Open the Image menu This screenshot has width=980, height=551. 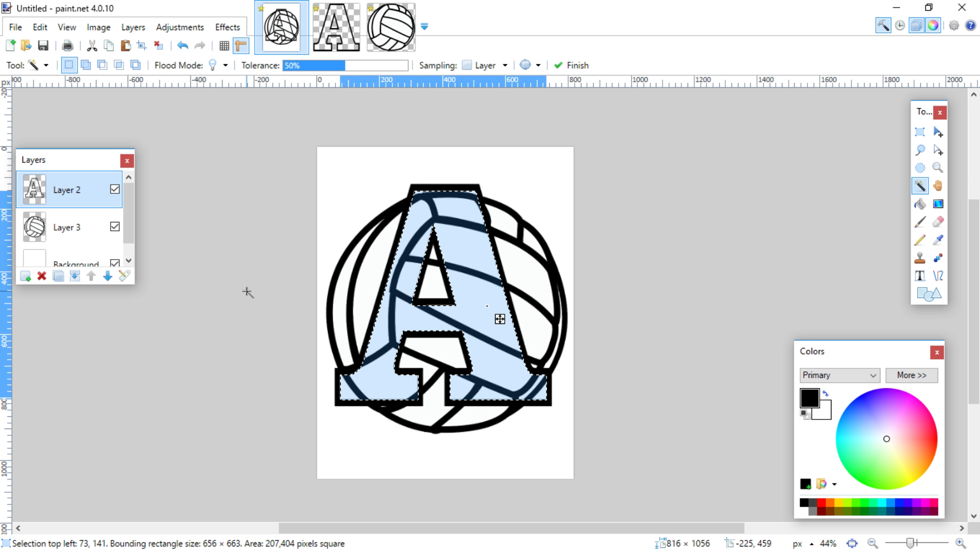99,27
